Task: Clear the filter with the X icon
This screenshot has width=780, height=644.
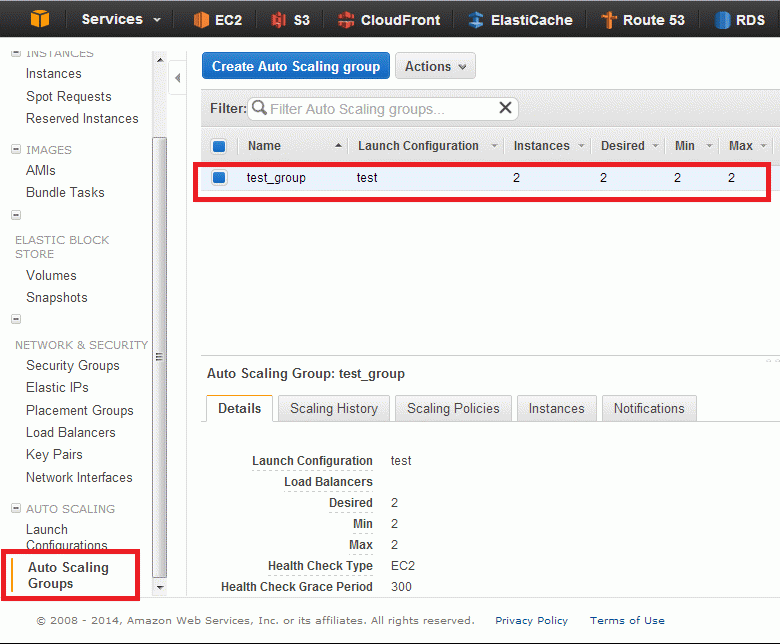Action: tap(505, 107)
